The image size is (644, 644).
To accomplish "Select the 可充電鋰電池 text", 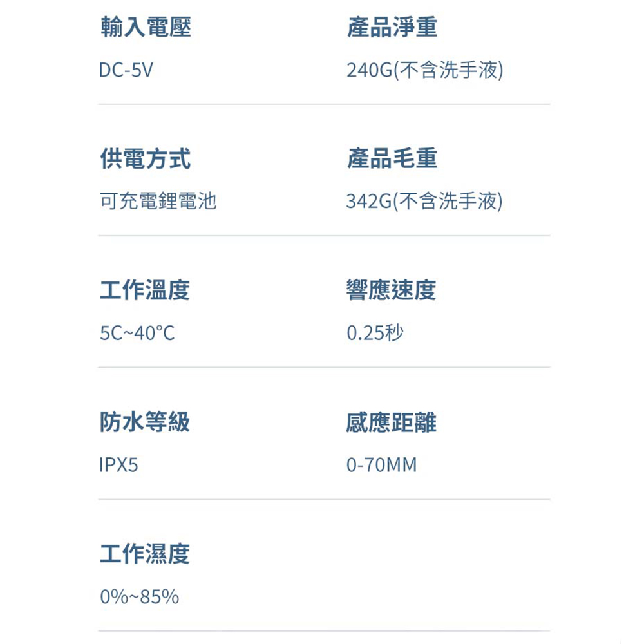I will (158, 202).
